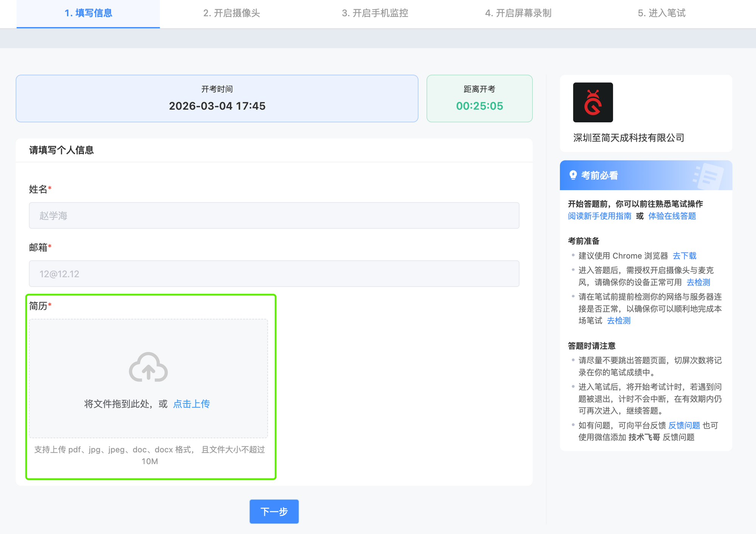Go to the 4. 开启屏幕录制 step
Screen dimensions: 756x534
[x=518, y=13]
